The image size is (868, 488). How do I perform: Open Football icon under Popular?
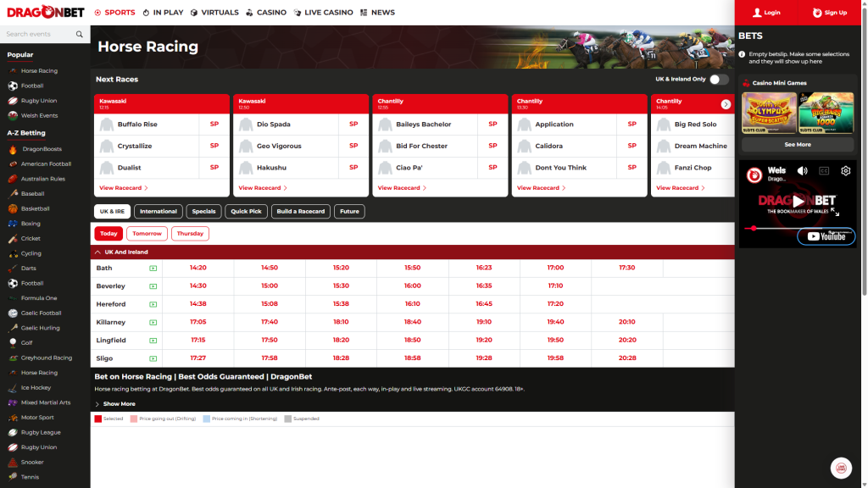[13, 86]
